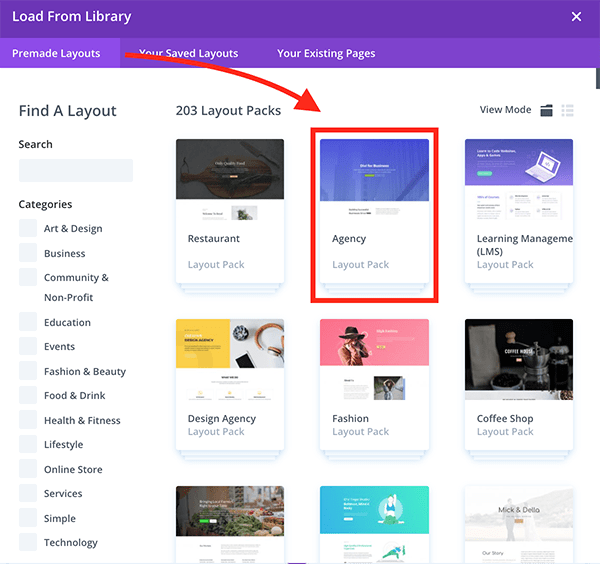Click the Restaurant pack title text
This screenshot has width=600, height=564.
214,239
